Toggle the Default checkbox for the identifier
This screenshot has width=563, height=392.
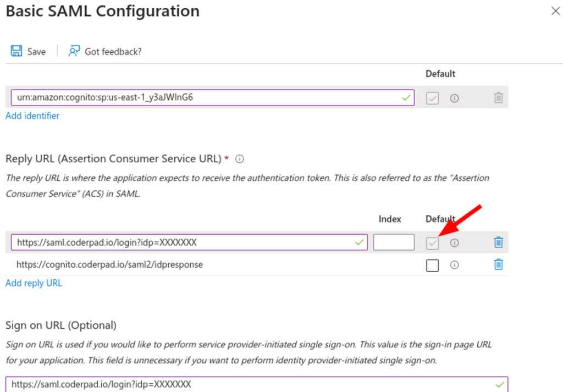(x=432, y=98)
